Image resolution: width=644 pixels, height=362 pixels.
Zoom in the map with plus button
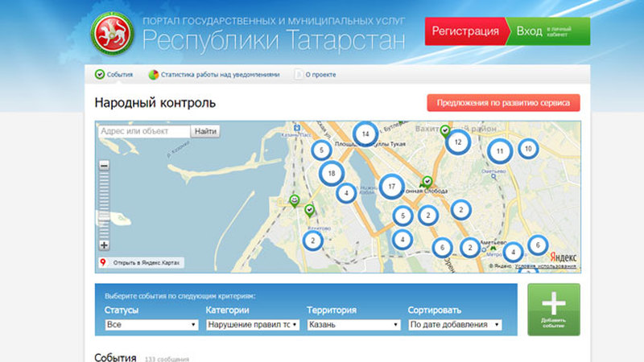(x=104, y=245)
